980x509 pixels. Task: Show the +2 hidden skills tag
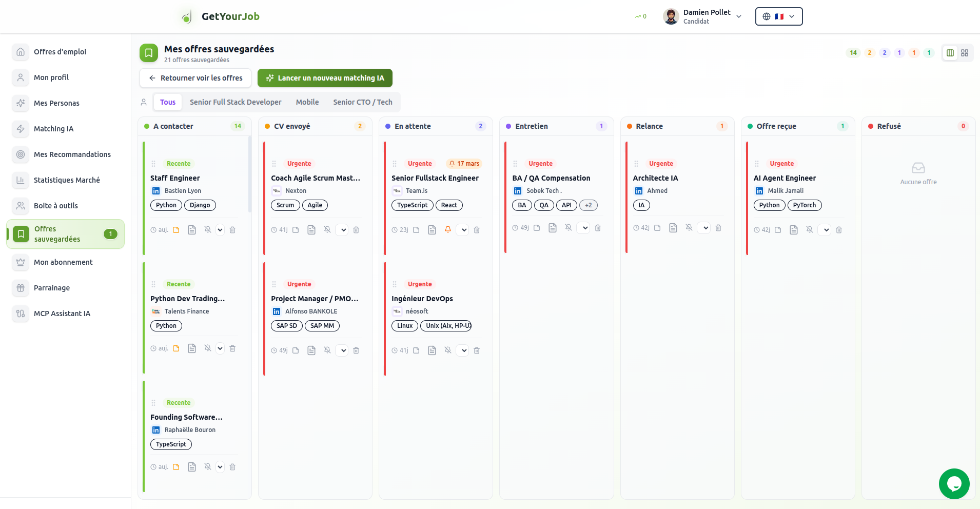click(x=589, y=205)
